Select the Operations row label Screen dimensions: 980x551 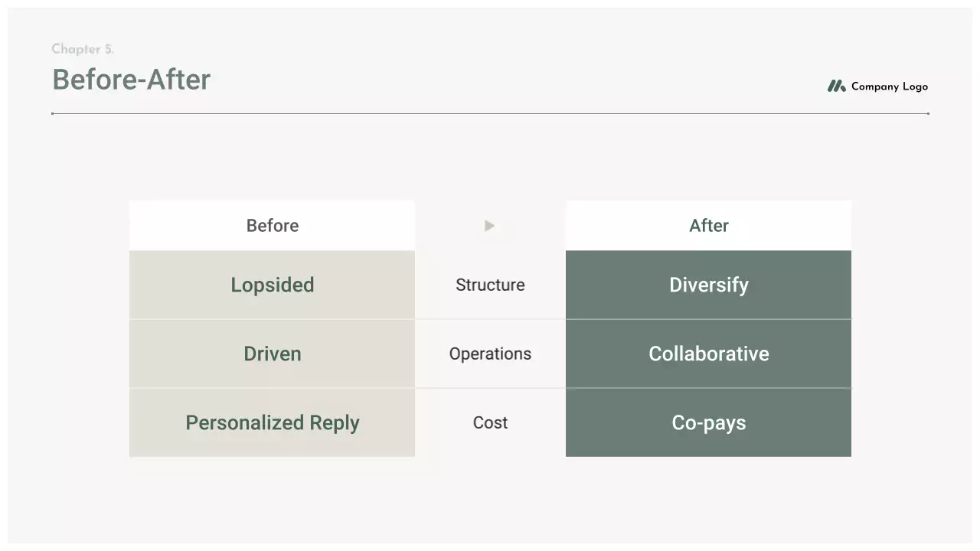490,354
